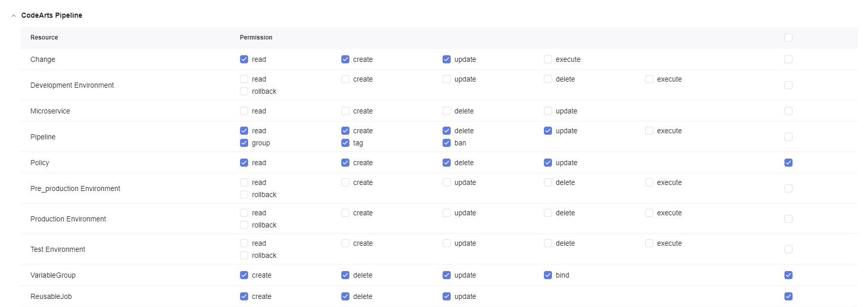Click the "CodeArts Pipeline" section title
868x307 pixels.
pos(52,15)
